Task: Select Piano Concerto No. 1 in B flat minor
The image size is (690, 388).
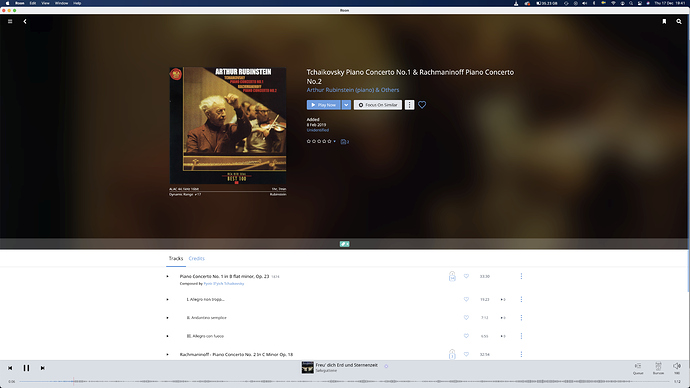Action: coord(224,276)
